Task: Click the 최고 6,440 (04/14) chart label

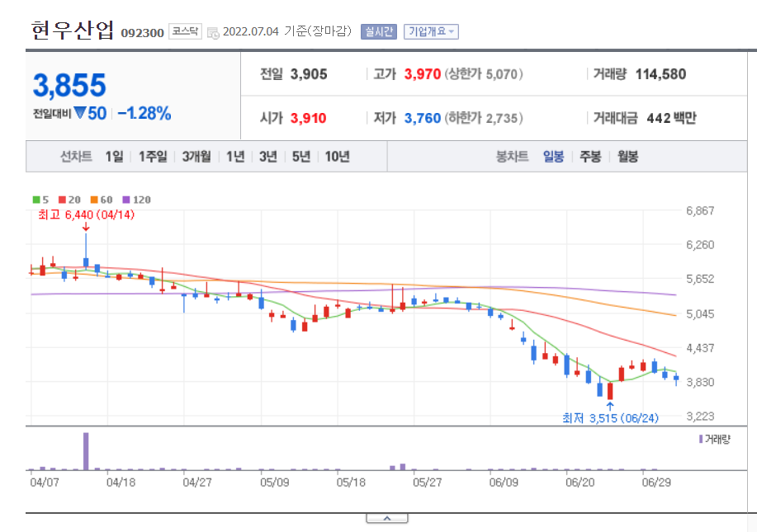Action: 86,214
